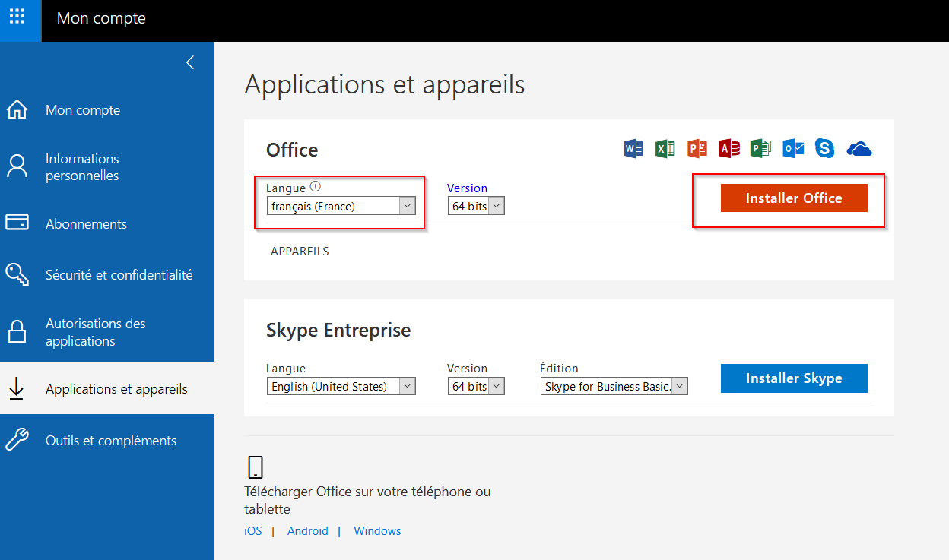Screen dimensions: 949x560
Task: Open Skype Langue English dropdown
Action: 341,387
